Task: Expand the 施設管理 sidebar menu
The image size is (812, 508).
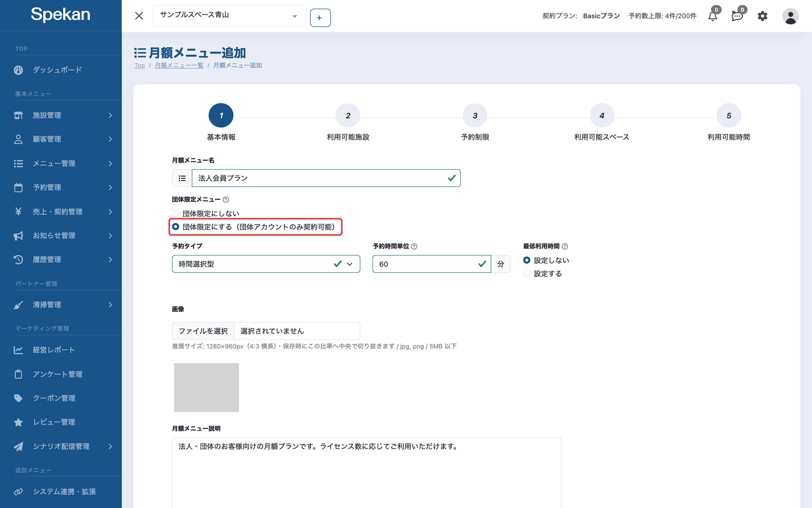Action: 61,115
